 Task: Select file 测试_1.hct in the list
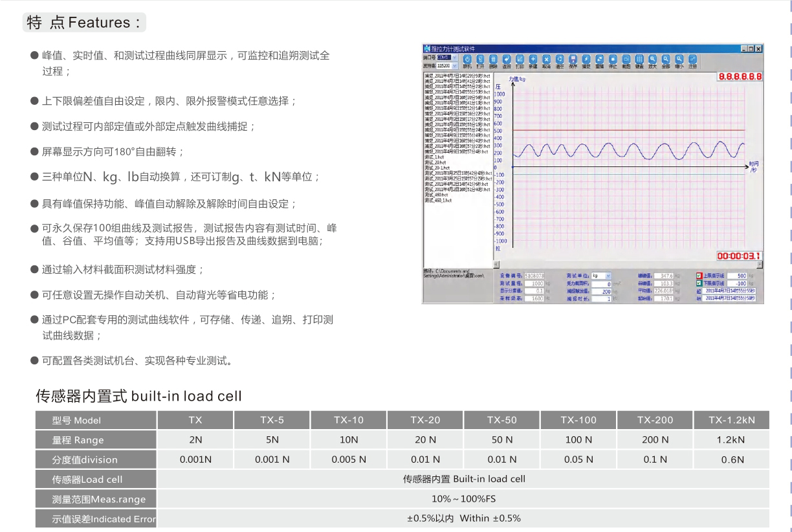click(435, 157)
